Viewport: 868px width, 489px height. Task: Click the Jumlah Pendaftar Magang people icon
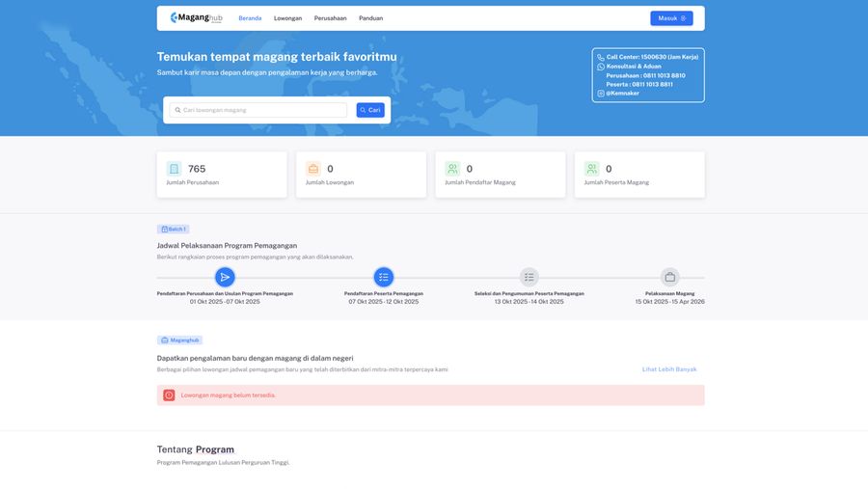452,169
